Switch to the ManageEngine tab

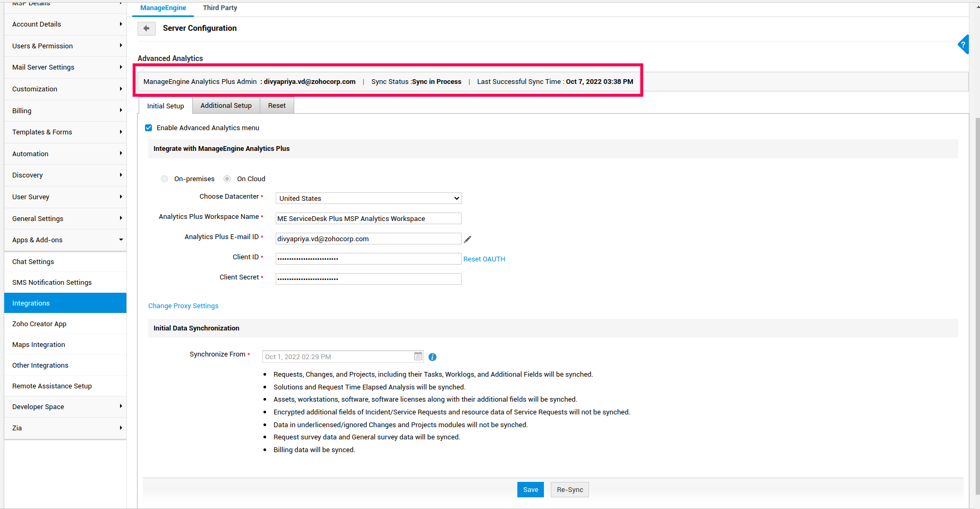(x=163, y=8)
